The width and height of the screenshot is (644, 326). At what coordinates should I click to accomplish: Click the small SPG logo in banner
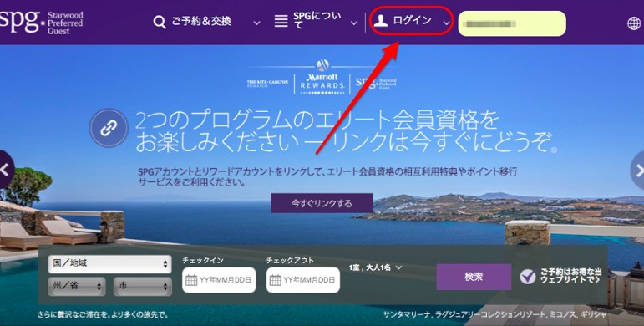(x=376, y=83)
